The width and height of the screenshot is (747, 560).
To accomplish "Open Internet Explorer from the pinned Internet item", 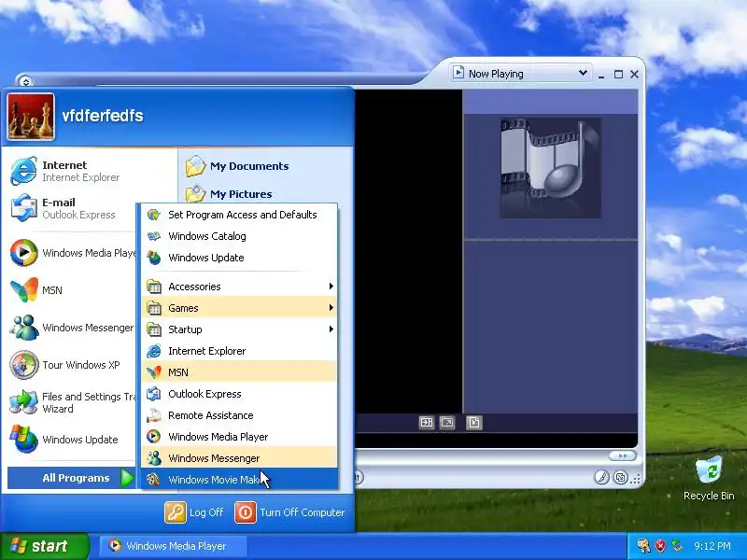I will 72,171.
